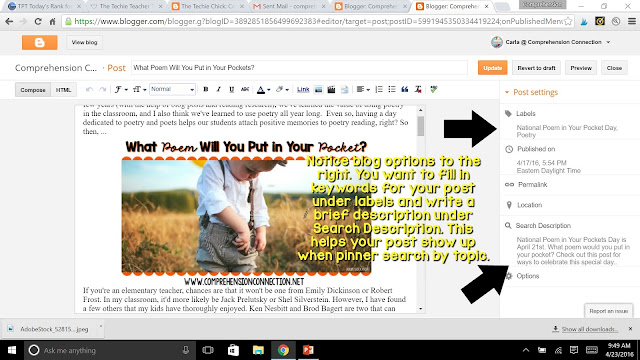
Task: Insert a video into the post
Action: 331,89
